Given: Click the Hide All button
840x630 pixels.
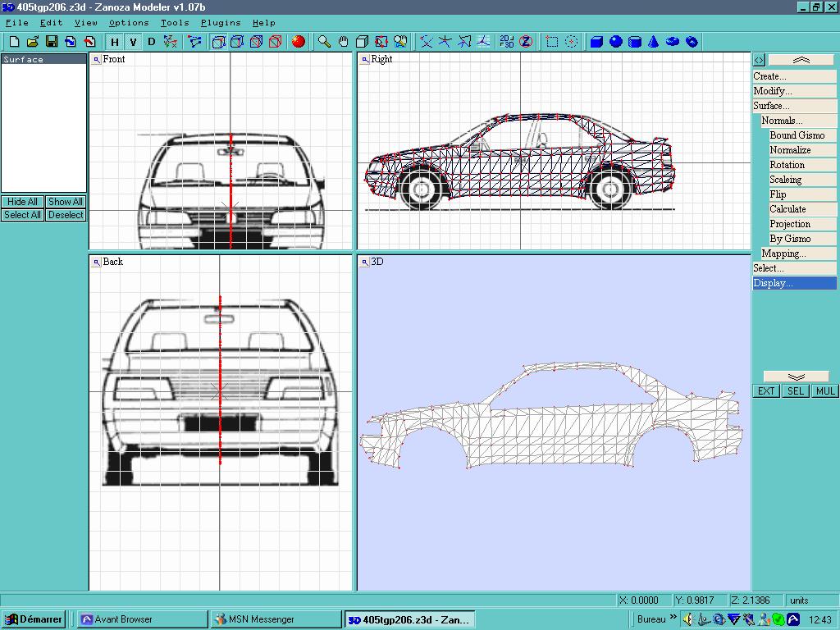Looking at the screenshot, I should pos(22,202).
